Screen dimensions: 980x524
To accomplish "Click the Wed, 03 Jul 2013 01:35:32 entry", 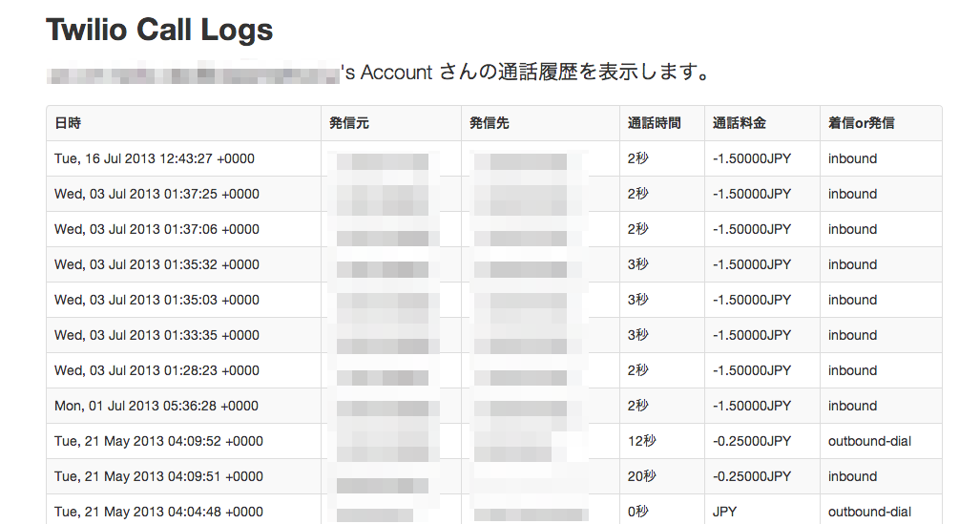I will click(x=156, y=264).
